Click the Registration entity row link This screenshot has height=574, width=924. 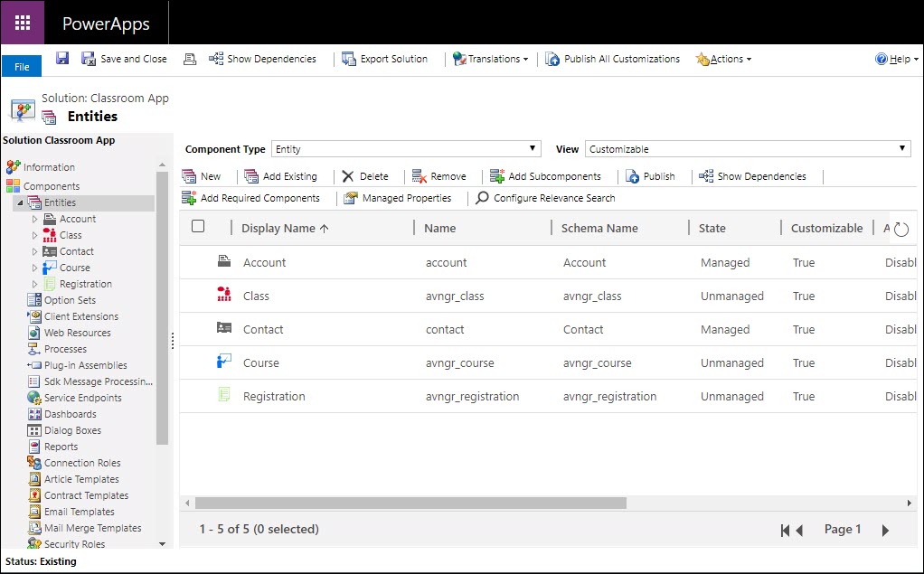(274, 396)
